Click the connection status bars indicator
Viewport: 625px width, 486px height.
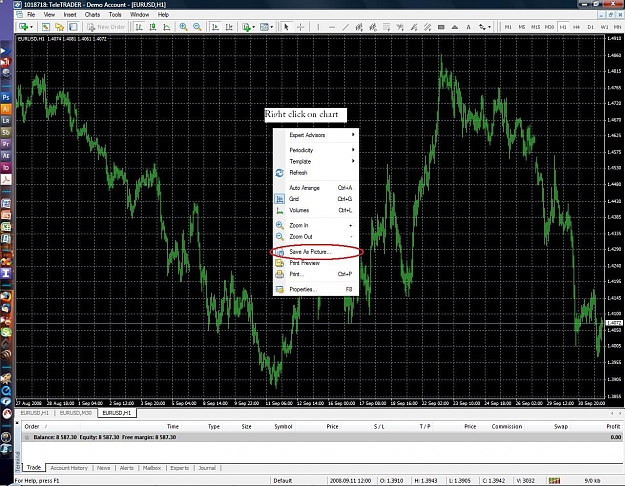click(x=554, y=480)
